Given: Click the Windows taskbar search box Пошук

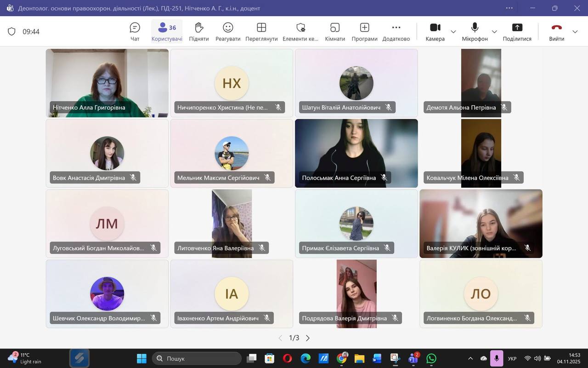Looking at the screenshot, I should 197,358.
